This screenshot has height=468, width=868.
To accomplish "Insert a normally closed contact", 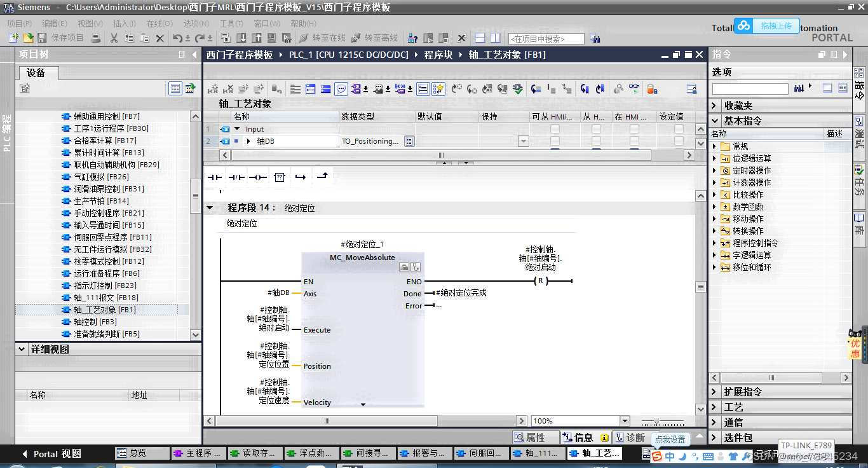I will [x=236, y=177].
